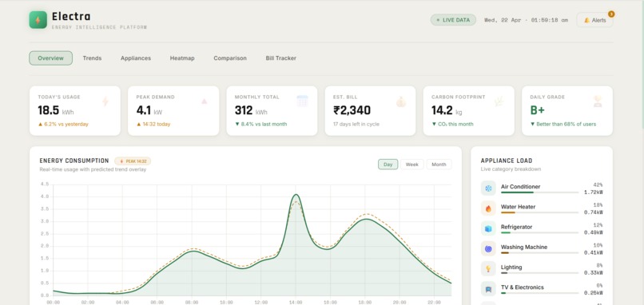Click the date and time display
644x305 pixels.
tap(526, 20)
